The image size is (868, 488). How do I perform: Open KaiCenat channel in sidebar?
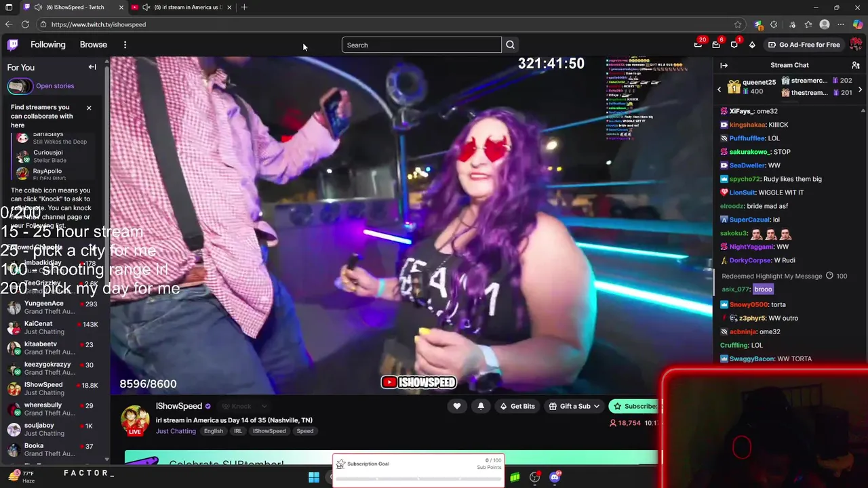tap(54, 327)
